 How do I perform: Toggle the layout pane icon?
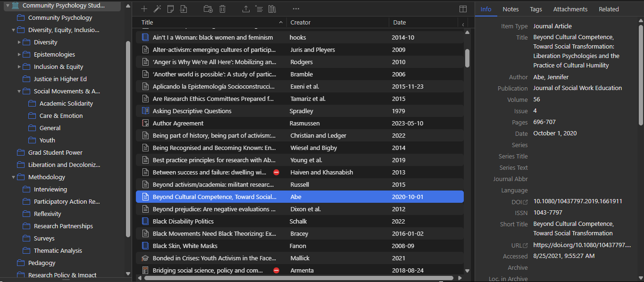coord(463,9)
